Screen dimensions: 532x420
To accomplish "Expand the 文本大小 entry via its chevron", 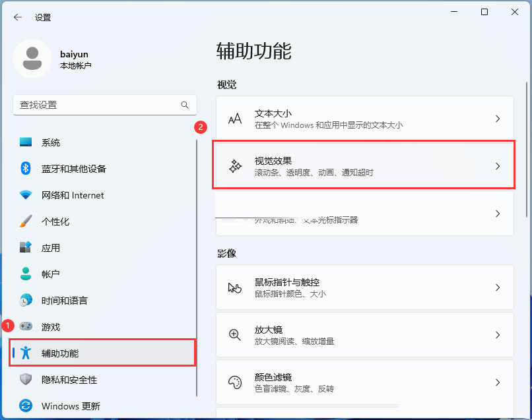I will (x=497, y=119).
